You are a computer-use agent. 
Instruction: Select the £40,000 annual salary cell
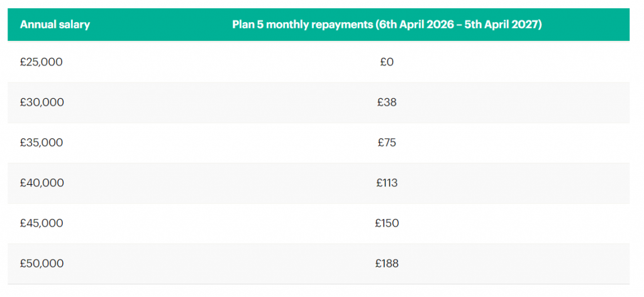tap(42, 182)
